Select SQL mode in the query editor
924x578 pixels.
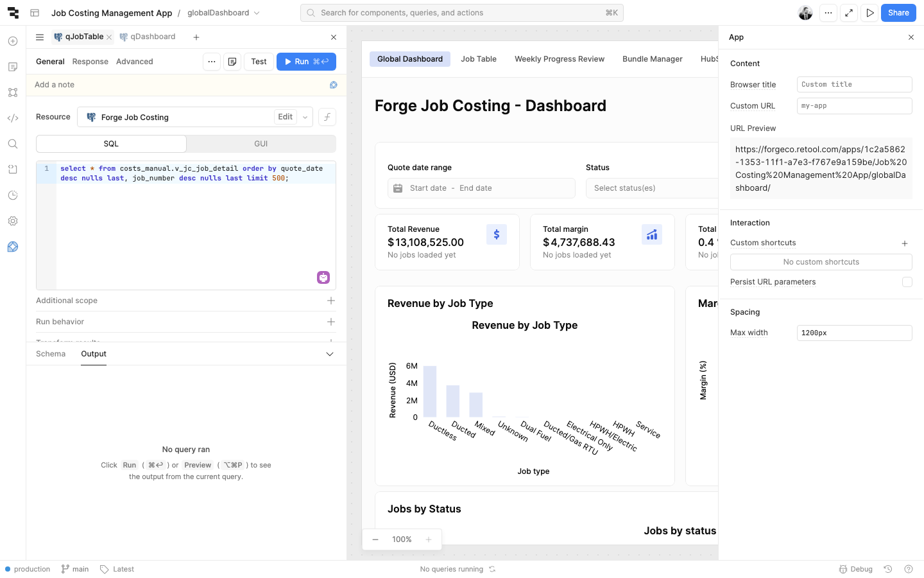coord(111,144)
